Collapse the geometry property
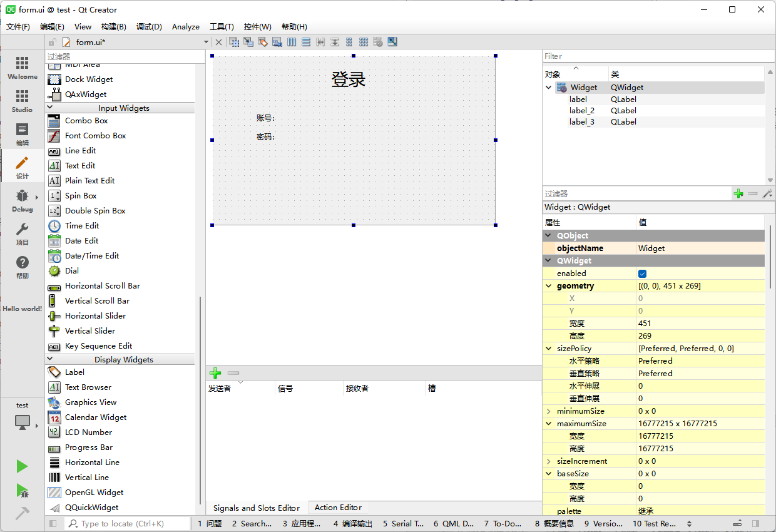Screen dimensions: 776x532 click(x=549, y=286)
